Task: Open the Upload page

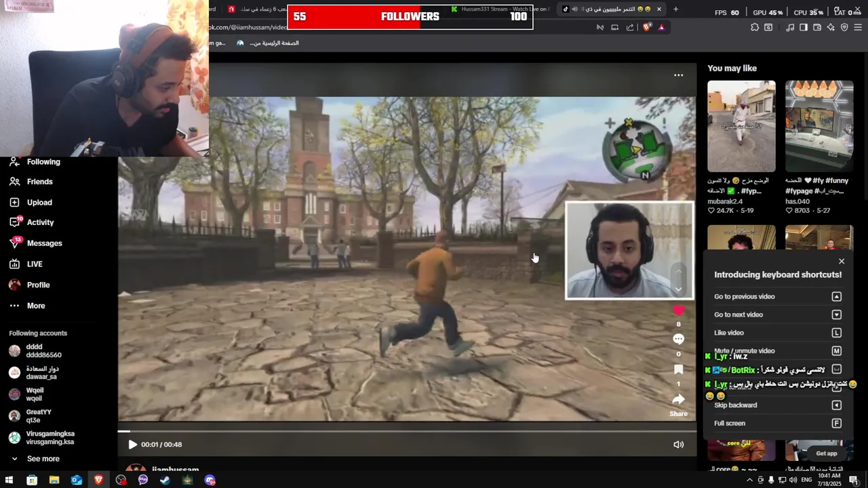Action: (x=31, y=202)
